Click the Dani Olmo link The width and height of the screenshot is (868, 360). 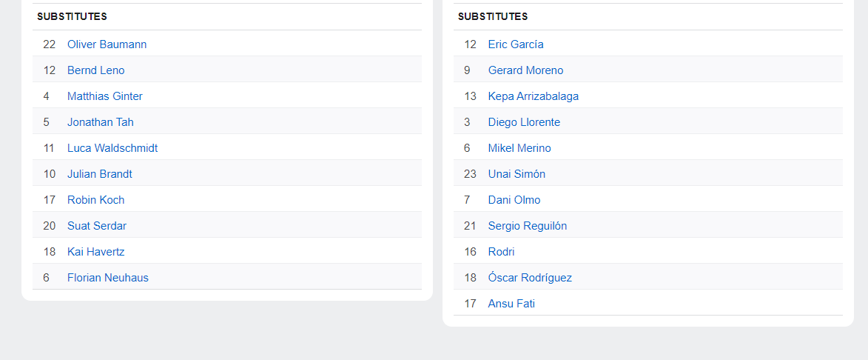[514, 200]
